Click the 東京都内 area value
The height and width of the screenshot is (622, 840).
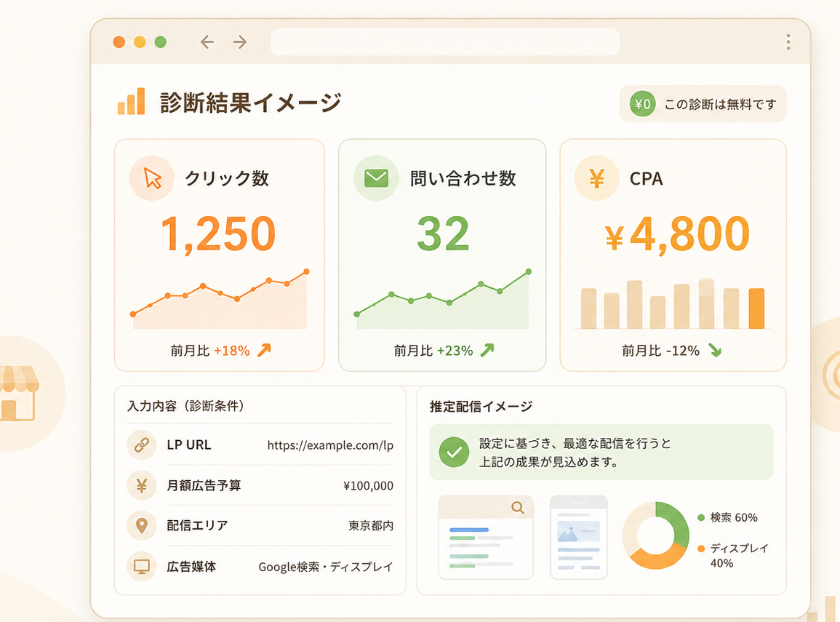[371, 525]
